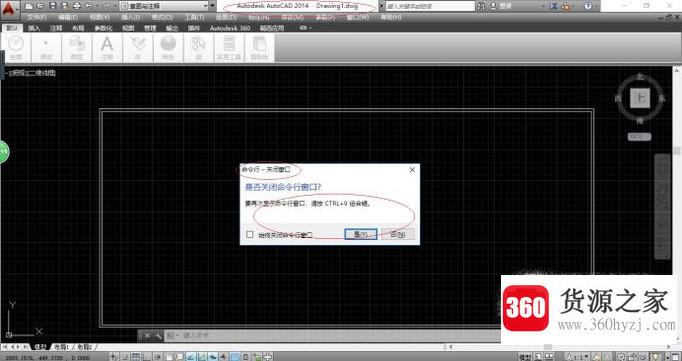The image size is (682, 361).
Task: Open the Annotation panel with large A icon
Action: coord(107,48)
